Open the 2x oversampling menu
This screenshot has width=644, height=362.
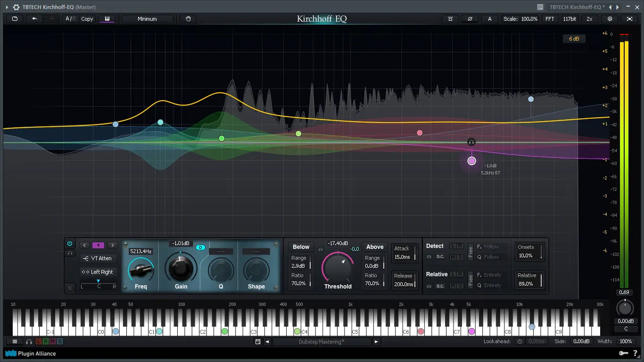coord(589,19)
